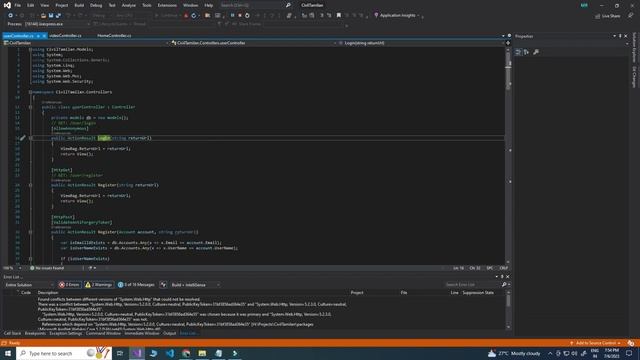
Task: Switch to the HomeController.cs tab
Action: click(x=114, y=36)
